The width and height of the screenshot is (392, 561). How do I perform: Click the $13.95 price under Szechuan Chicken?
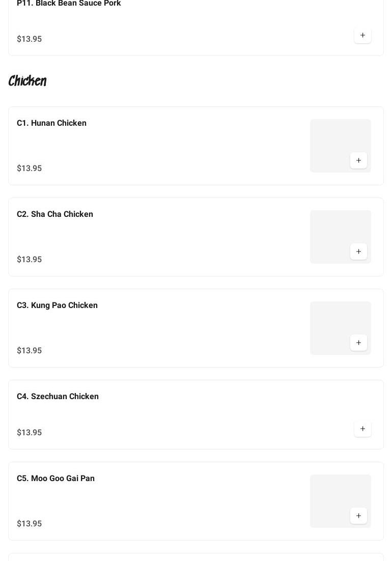point(30,433)
